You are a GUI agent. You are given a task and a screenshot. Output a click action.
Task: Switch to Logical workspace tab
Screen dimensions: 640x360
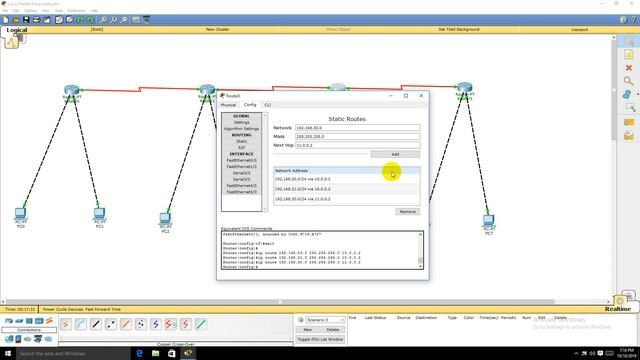16,30
